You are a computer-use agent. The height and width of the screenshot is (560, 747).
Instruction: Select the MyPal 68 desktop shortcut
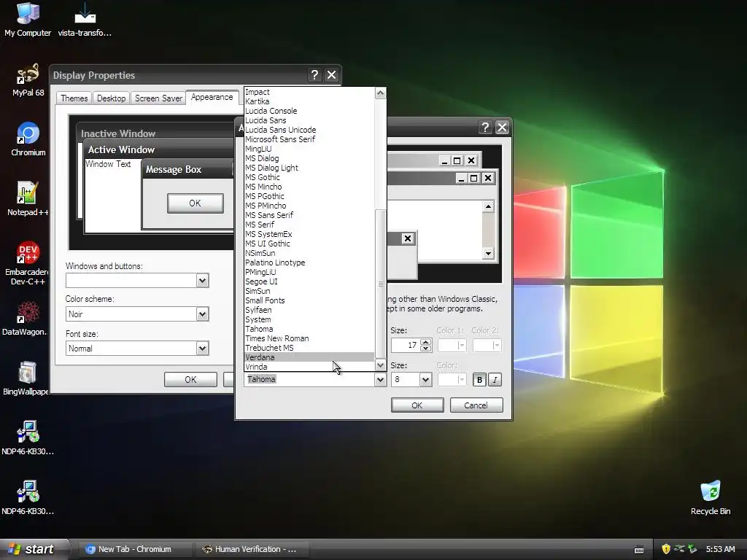[x=28, y=79]
